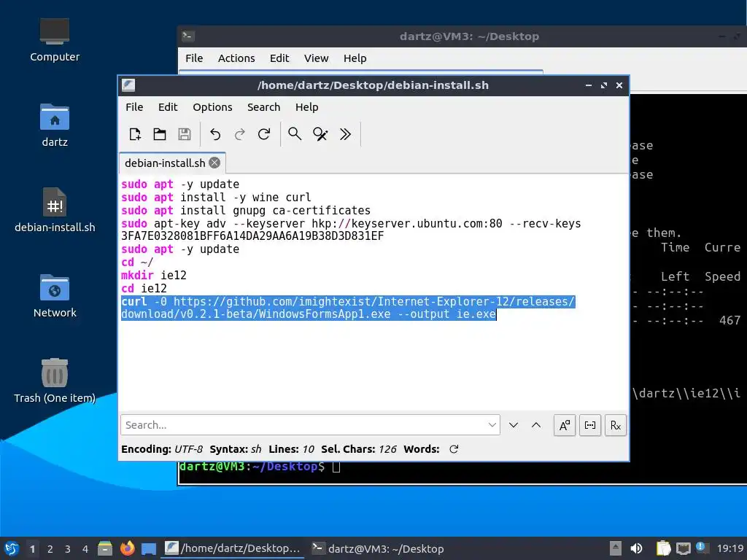Image resolution: width=747 pixels, height=560 pixels.
Task: Open the Options menu
Action: point(212,107)
